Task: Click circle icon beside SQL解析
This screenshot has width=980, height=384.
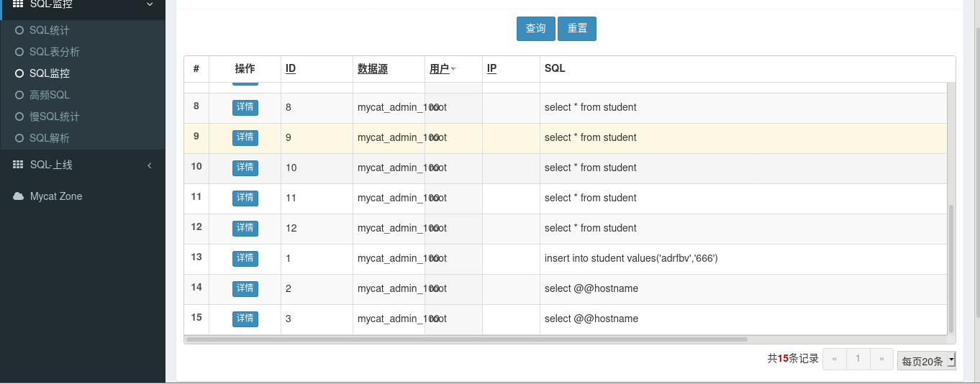Action: pyautogui.click(x=19, y=138)
